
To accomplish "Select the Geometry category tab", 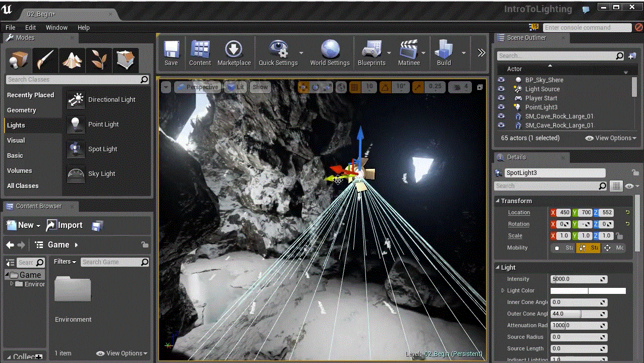I will 32,110.
